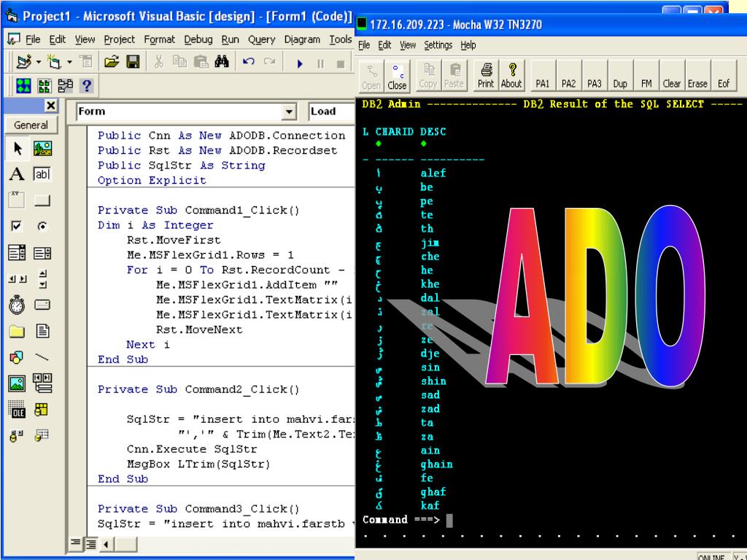Open the Project menu in Visual Basic
The image size is (747, 560).
coord(119,39)
